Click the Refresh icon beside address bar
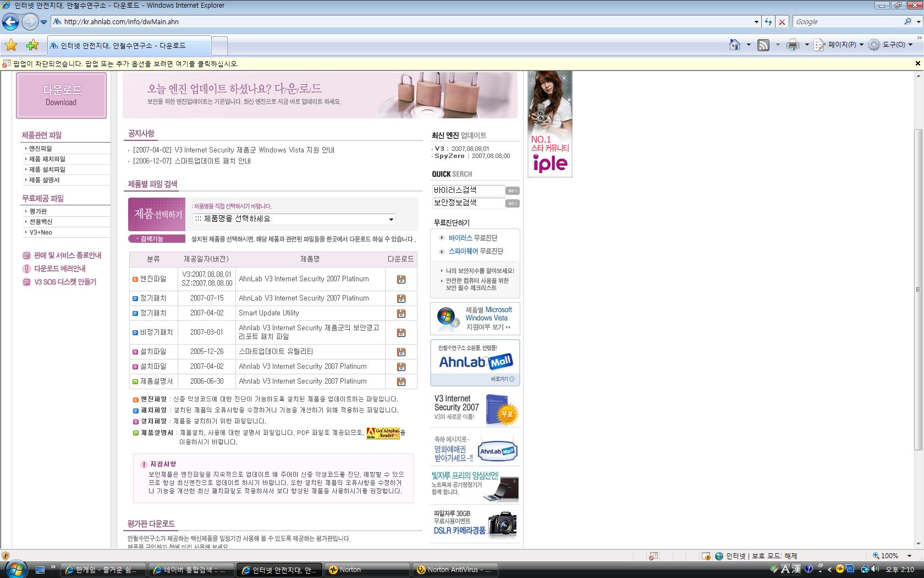924x578 pixels. point(768,22)
